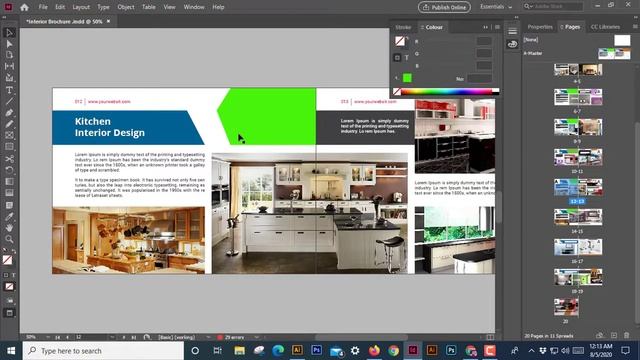
Task: Click the Publish Online button
Action: (x=444, y=7)
